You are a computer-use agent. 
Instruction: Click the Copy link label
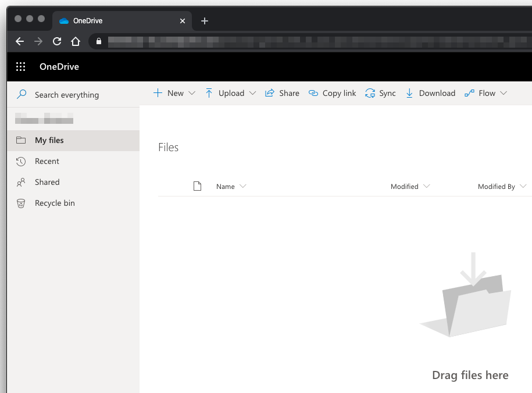pyautogui.click(x=340, y=93)
